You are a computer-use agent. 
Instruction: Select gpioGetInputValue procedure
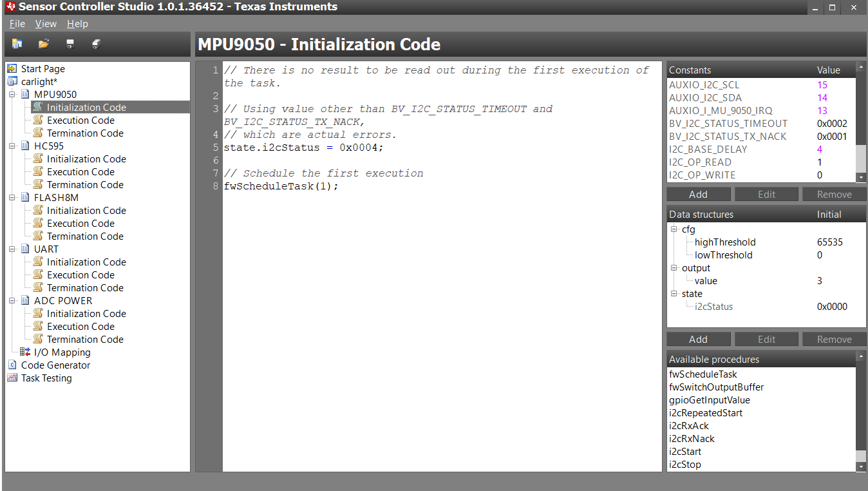710,400
